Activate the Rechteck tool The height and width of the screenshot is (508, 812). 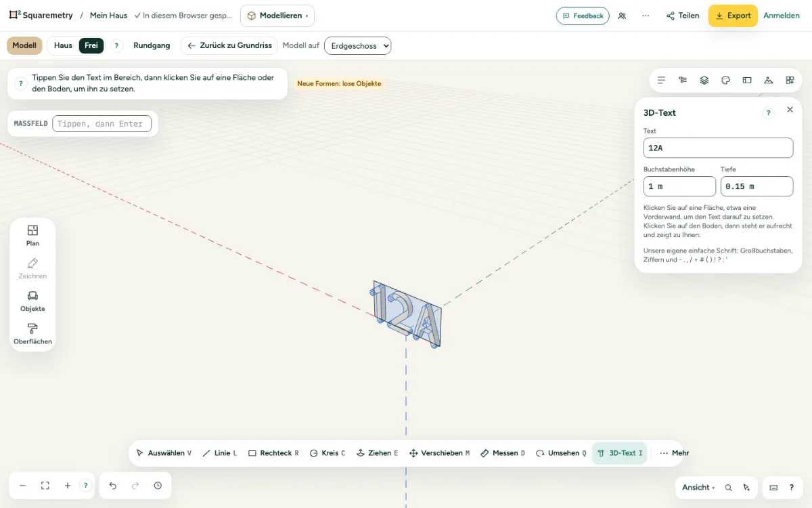pyautogui.click(x=273, y=453)
